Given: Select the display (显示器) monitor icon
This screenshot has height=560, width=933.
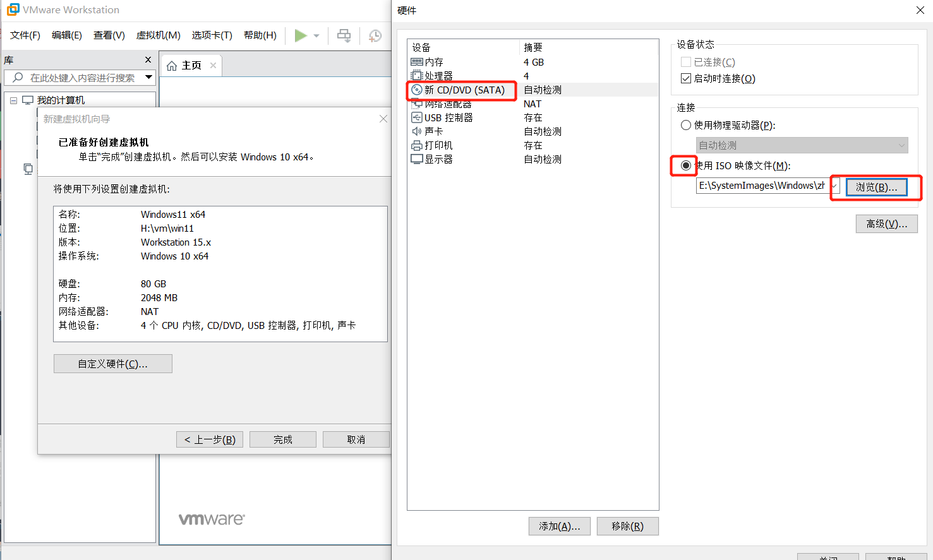Looking at the screenshot, I should pos(417,159).
